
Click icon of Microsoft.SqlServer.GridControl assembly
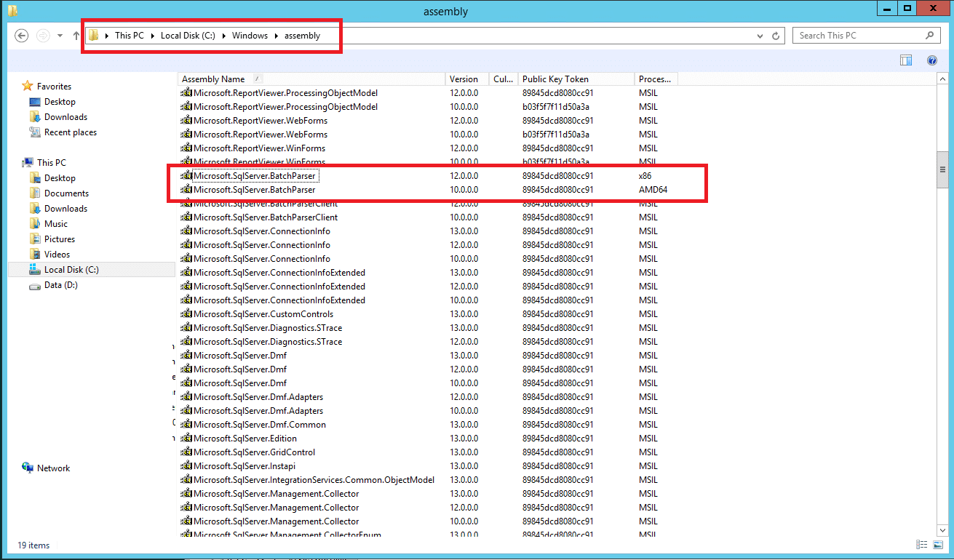(186, 452)
